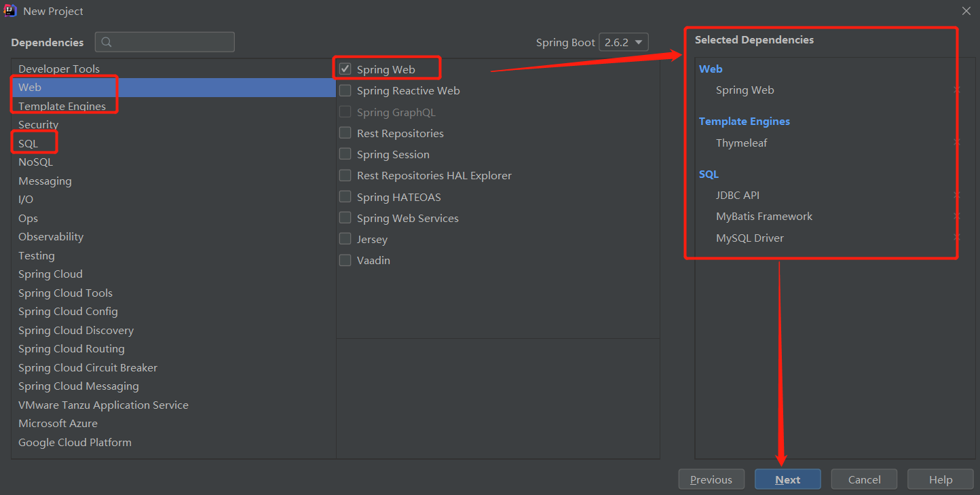Choose the I/O category
Viewport: 980px width, 495px height.
coord(174,200)
